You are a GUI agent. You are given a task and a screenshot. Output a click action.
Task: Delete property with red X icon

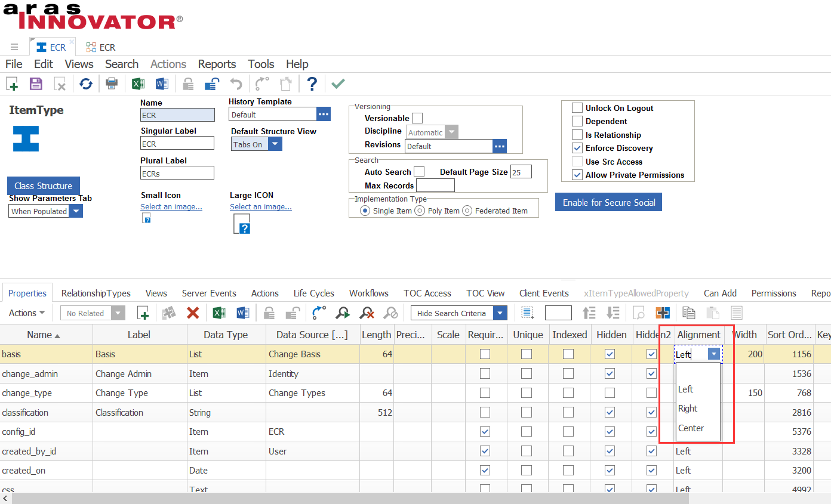pos(193,313)
